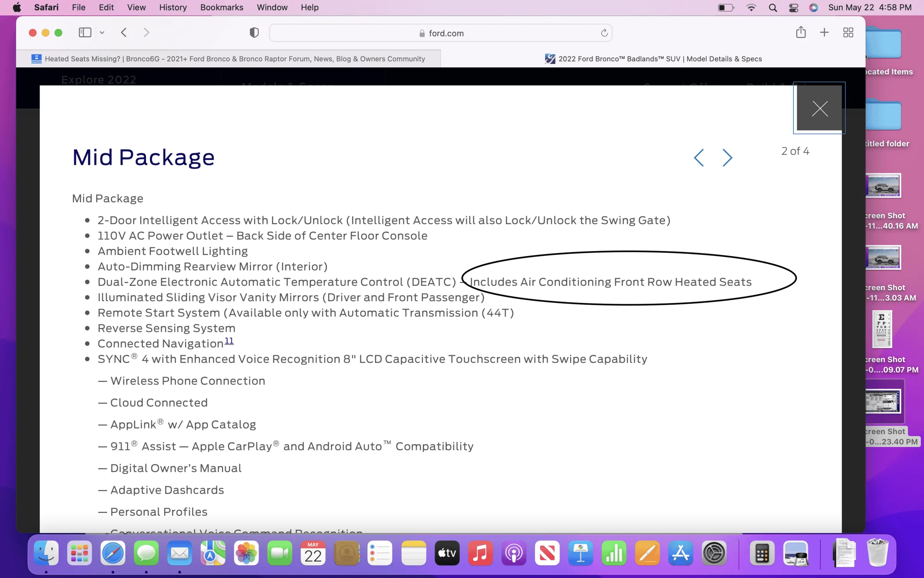Open Maps from the Dock
This screenshot has height=578, width=924.
coord(213,553)
